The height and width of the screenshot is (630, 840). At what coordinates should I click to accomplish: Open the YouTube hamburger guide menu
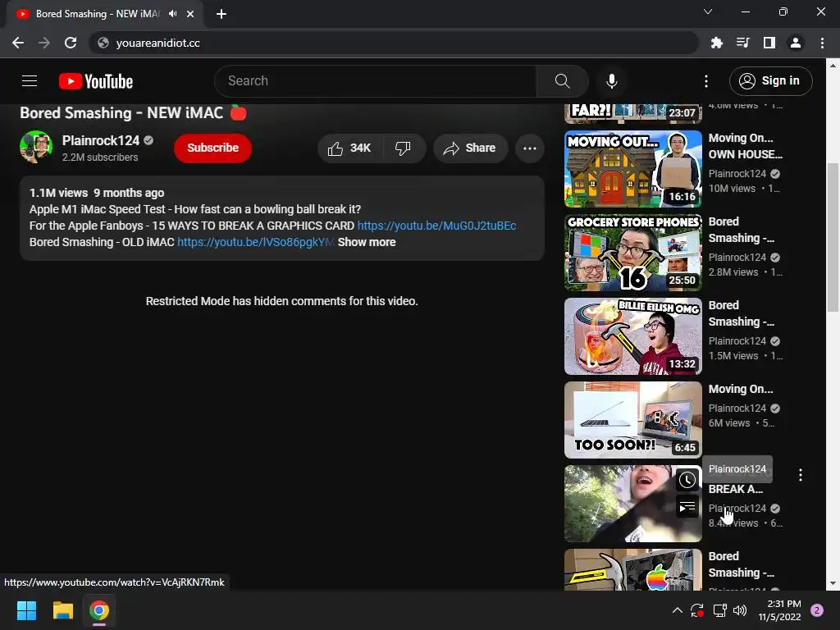[x=30, y=81]
